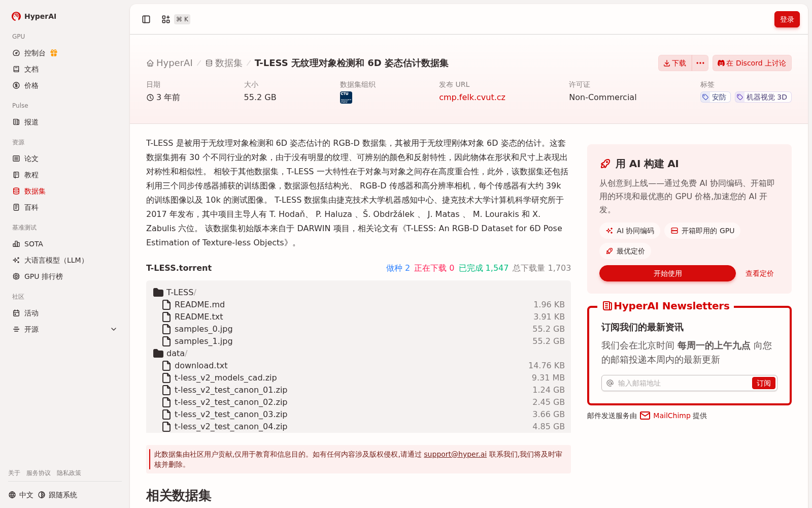Click the HyperAI logo icon
812x508 pixels.
tap(16, 16)
